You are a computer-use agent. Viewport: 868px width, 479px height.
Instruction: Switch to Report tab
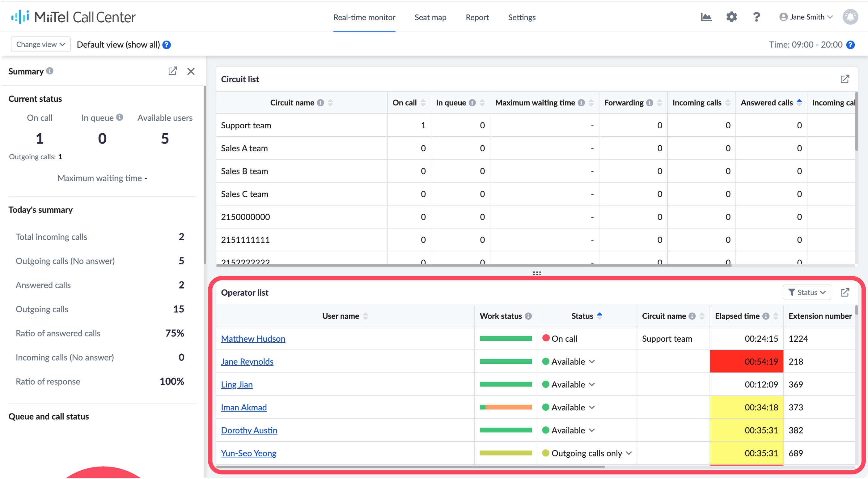tap(477, 17)
